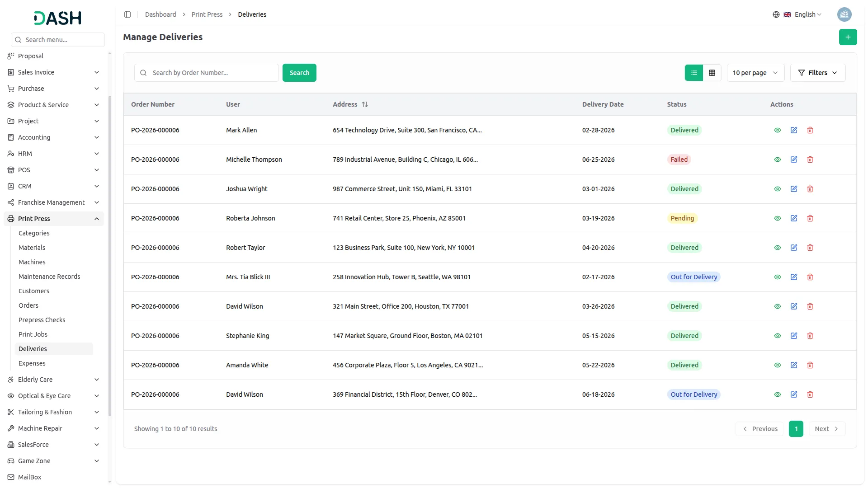
Task: Delete Michelle Thompson's delivery row
Action: pos(810,160)
